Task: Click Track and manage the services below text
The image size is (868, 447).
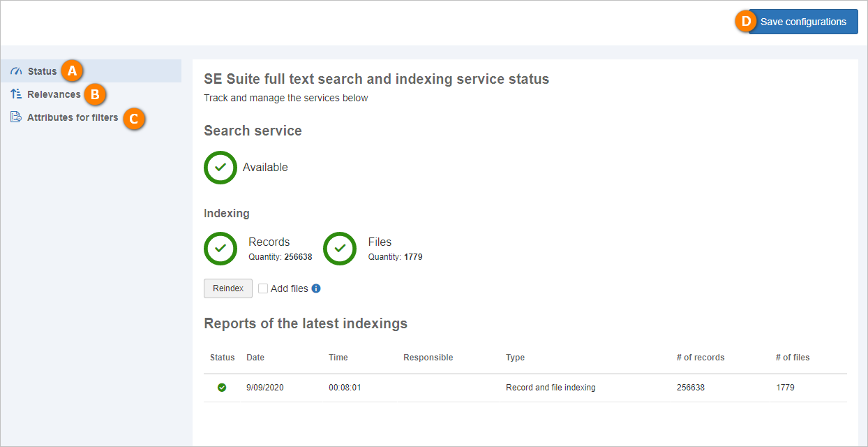Action: point(286,98)
